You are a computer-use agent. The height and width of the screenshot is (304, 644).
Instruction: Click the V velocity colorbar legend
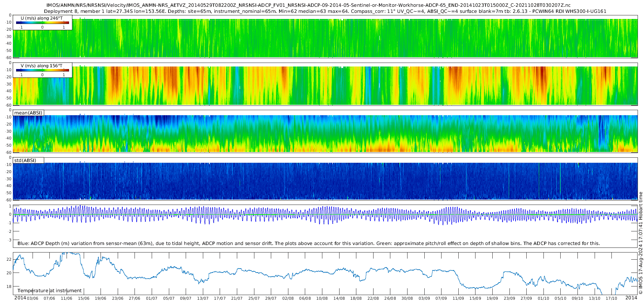tap(43, 70)
